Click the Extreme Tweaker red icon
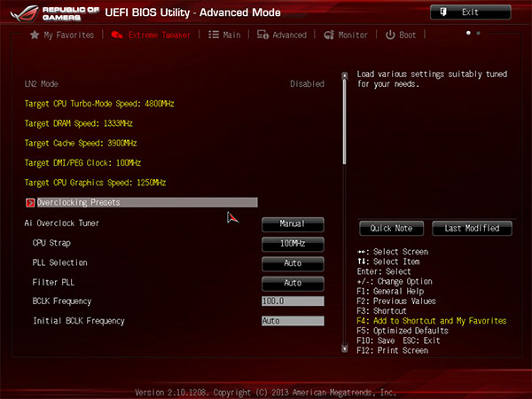This screenshot has height=399, width=532. coord(117,35)
